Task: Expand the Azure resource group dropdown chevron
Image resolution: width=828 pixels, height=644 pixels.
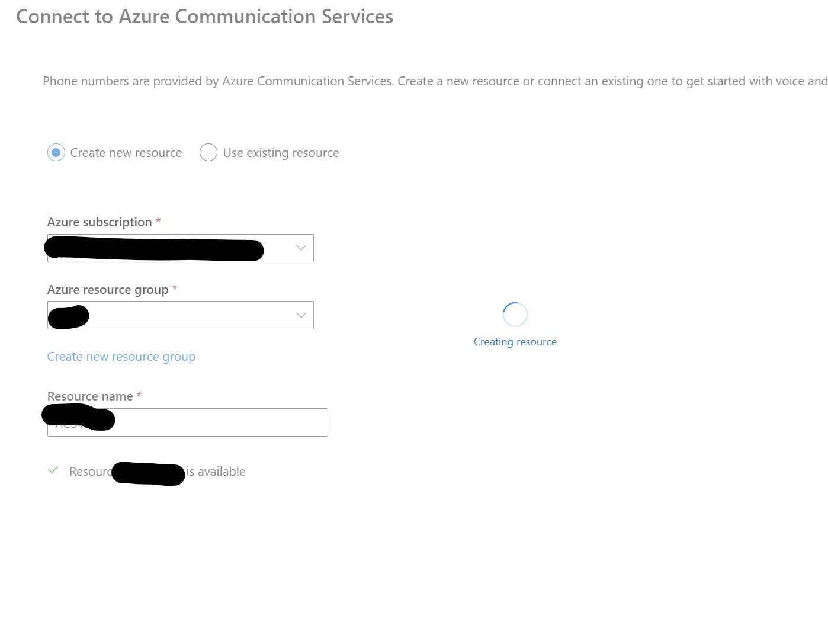Action: click(x=301, y=315)
